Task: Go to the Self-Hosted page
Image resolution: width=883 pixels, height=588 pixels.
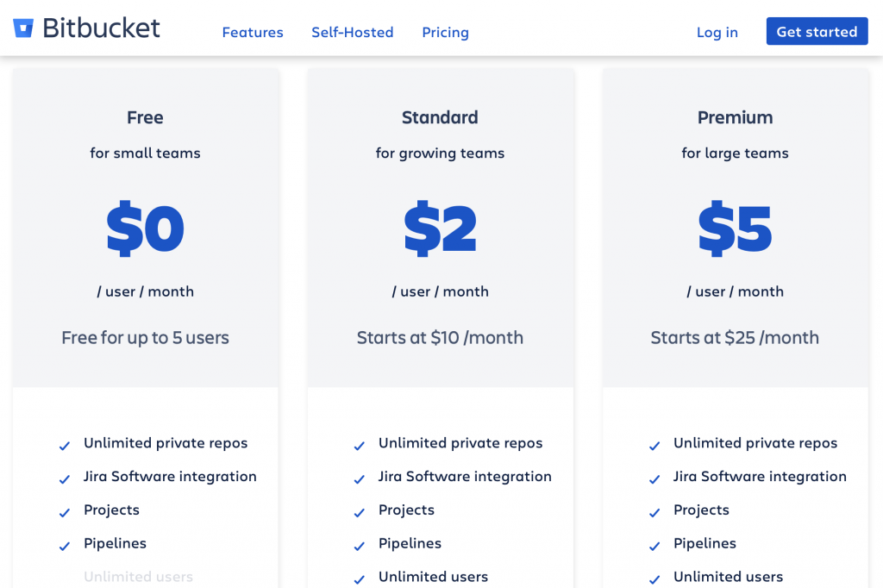Action: pyautogui.click(x=352, y=33)
